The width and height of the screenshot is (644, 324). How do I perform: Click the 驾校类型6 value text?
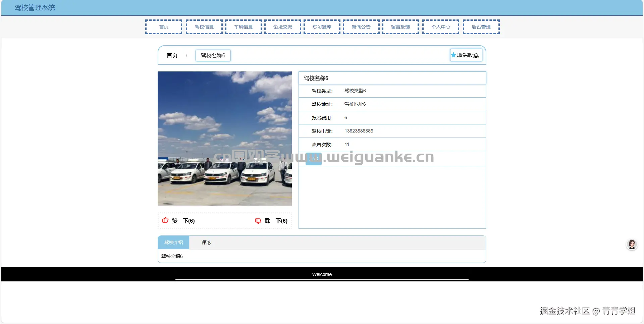[x=355, y=91]
